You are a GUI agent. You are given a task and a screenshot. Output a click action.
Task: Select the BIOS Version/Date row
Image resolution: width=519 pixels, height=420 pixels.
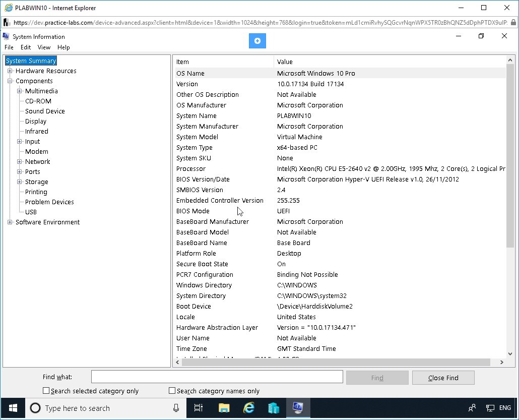[x=340, y=179]
